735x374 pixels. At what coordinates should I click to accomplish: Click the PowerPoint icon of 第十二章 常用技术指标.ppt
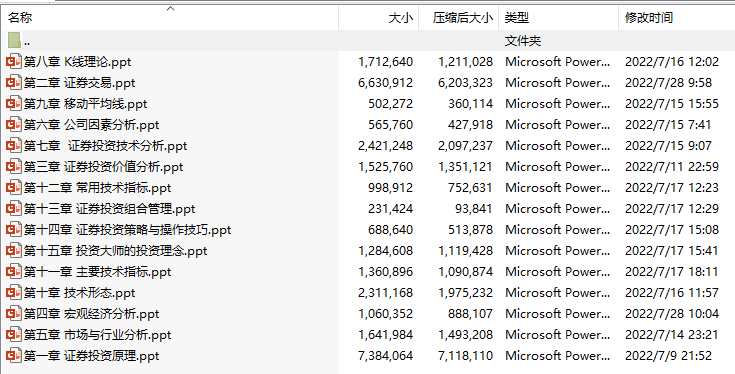(14, 187)
